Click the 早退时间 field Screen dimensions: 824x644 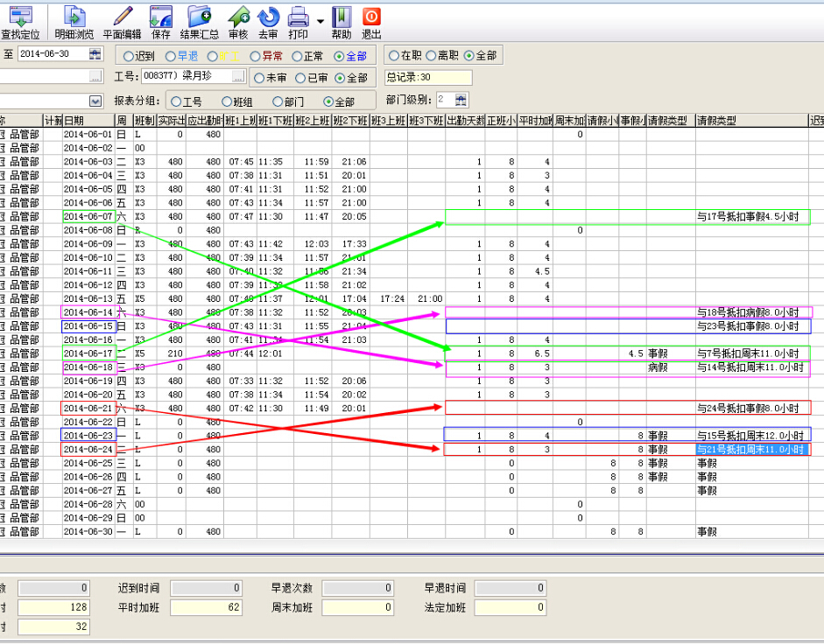coord(511,588)
